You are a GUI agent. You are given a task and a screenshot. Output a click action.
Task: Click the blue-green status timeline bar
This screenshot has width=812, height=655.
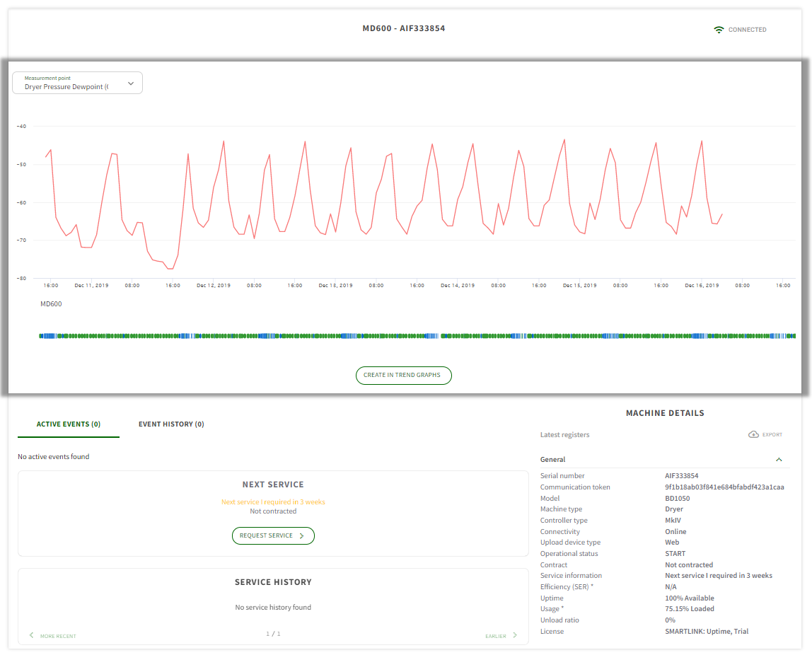point(417,336)
